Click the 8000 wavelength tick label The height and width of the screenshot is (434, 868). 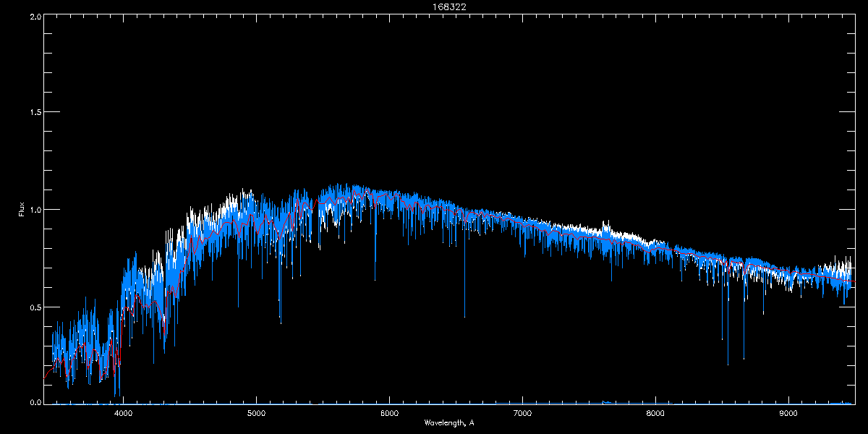(x=655, y=414)
